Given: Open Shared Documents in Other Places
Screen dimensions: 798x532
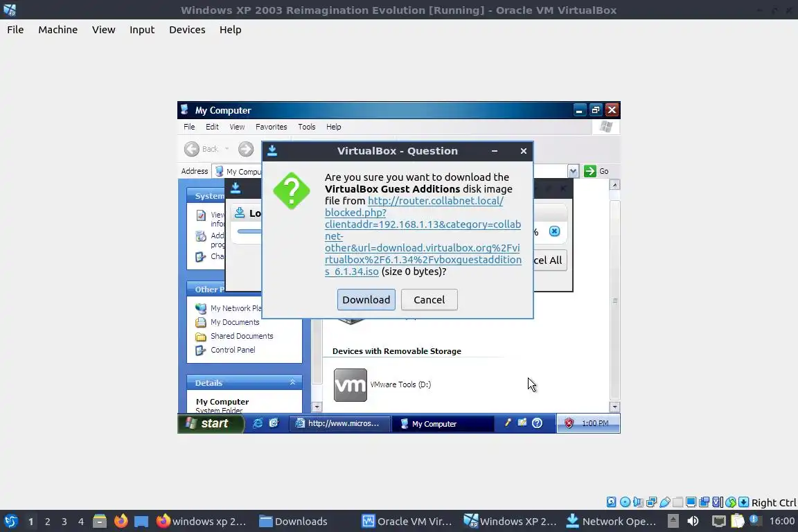Looking at the screenshot, I should 242,336.
